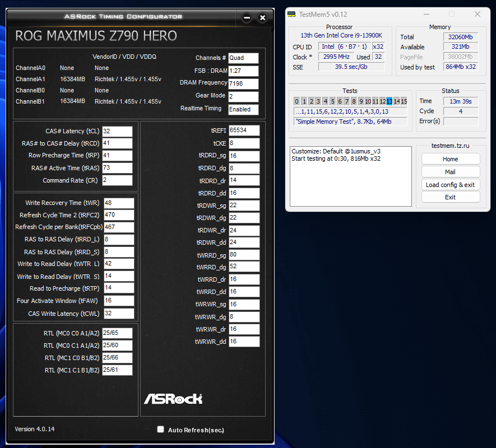Click the tWTR_L field showing 42
Screen dimensions: 496x448
(119, 264)
